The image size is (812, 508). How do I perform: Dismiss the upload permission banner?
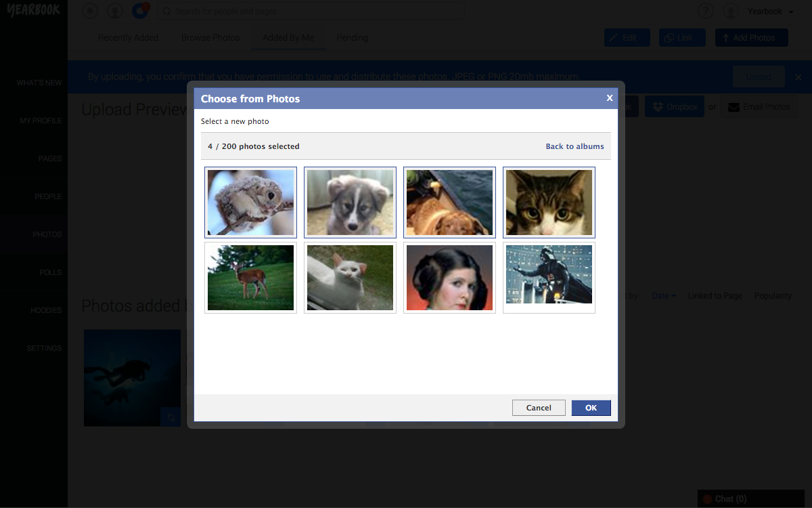(x=798, y=77)
